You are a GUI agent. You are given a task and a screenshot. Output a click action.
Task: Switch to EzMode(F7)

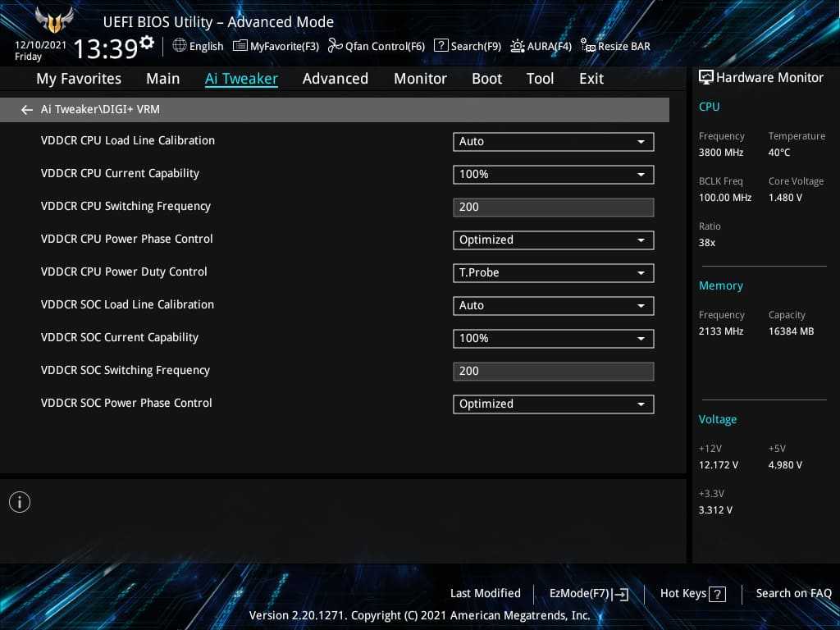click(x=588, y=594)
